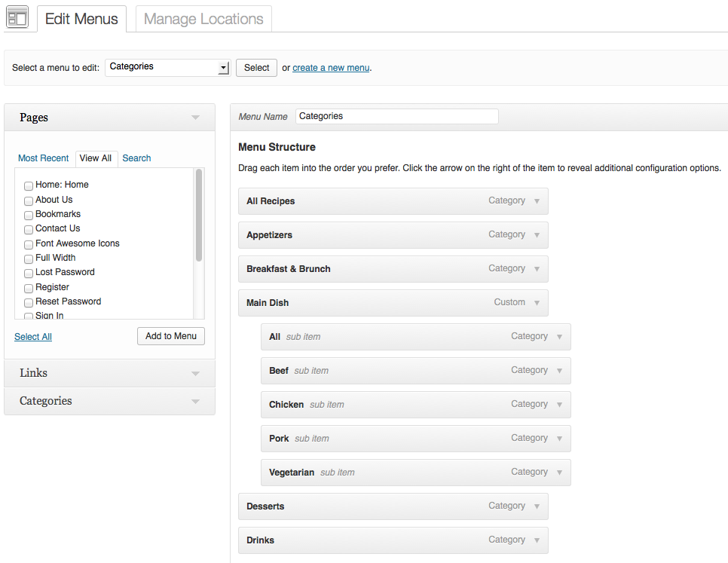The width and height of the screenshot is (728, 563).
Task: Expand the Appetizers item arrow
Action: click(537, 235)
